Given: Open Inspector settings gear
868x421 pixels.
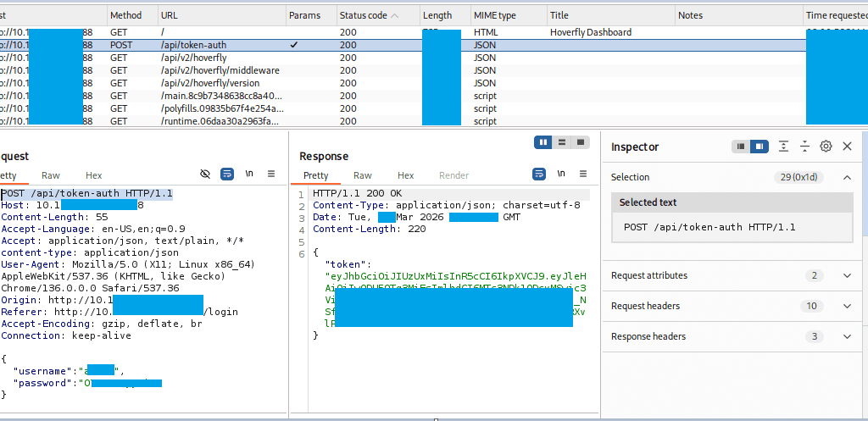Looking at the screenshot, I should [x=826, y=147].
